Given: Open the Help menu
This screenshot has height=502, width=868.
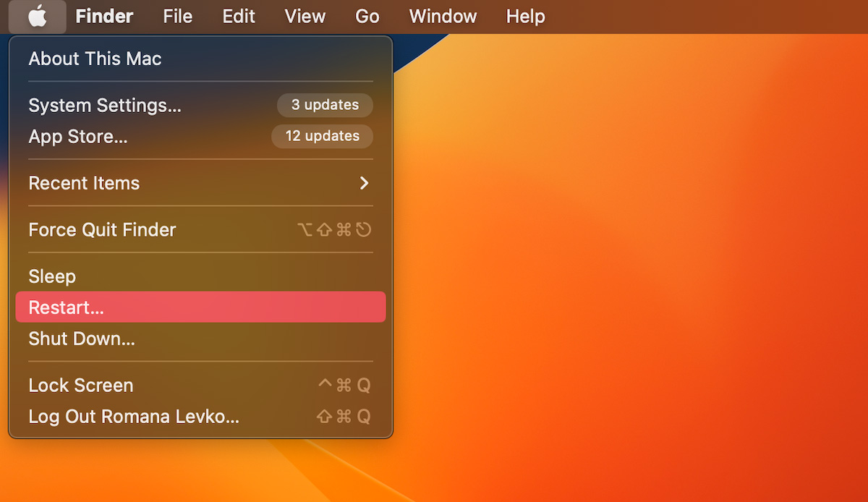Looking at the screenshot, I should pyautogui.click(x=525, y=17).
